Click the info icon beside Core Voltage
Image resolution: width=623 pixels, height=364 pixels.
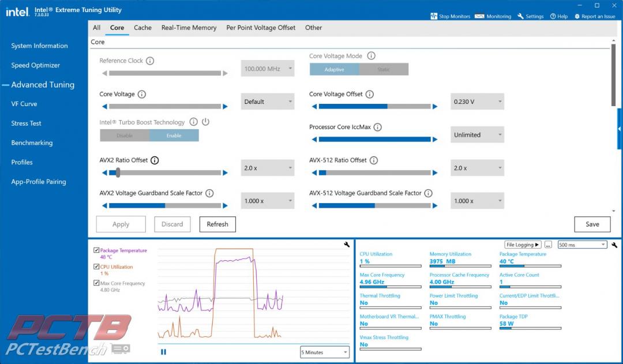tap(142, 94)
